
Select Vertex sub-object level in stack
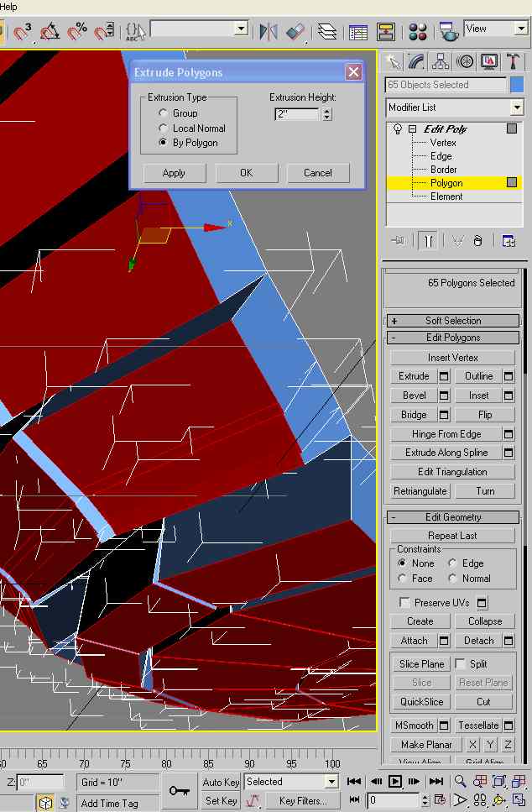pos(443,143)
